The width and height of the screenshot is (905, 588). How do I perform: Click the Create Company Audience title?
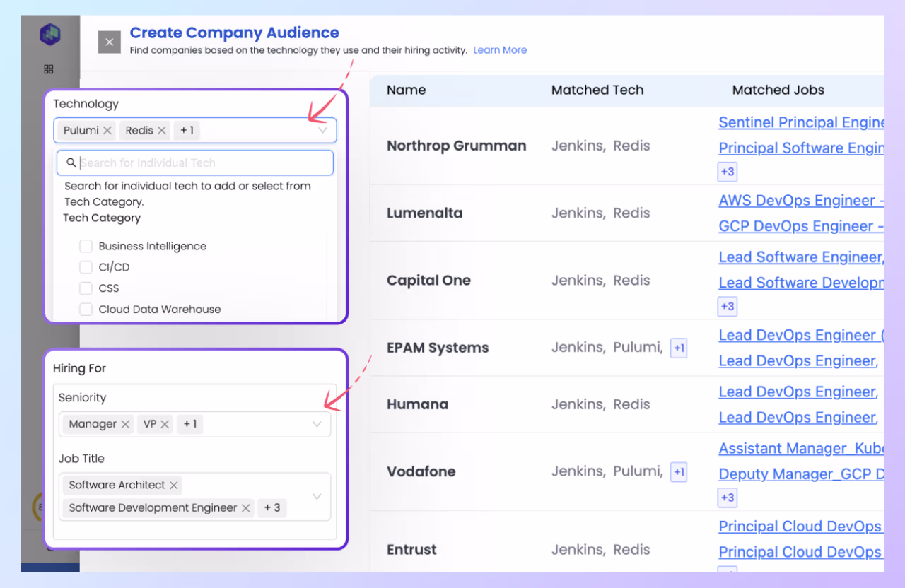[234, 33]
